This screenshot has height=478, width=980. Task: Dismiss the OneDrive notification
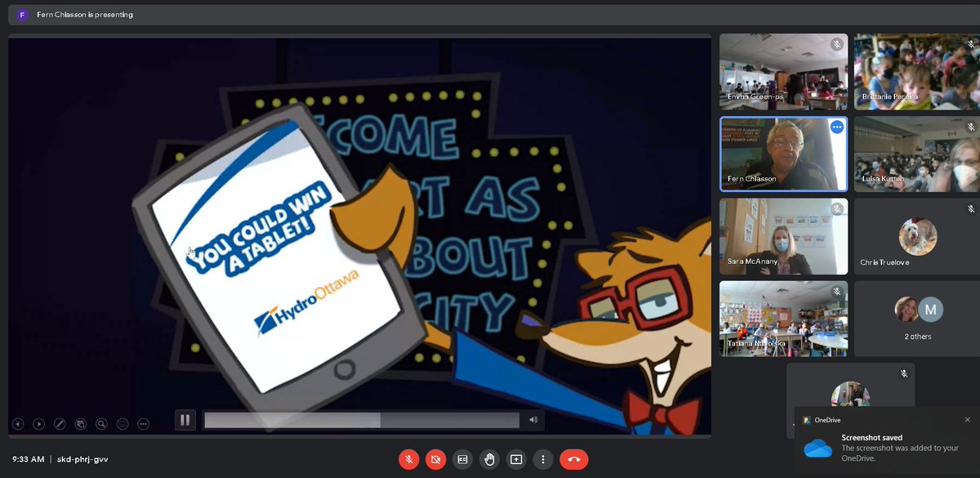968,420
